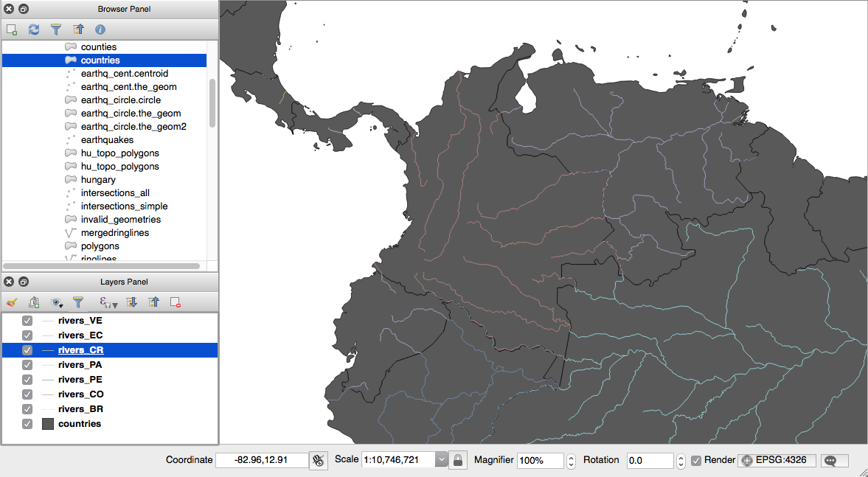Screen dimensions: 868x477
Task: Filter legend by map content in Layers Panel
Action: pyautogui.click(x=78, y=302)
